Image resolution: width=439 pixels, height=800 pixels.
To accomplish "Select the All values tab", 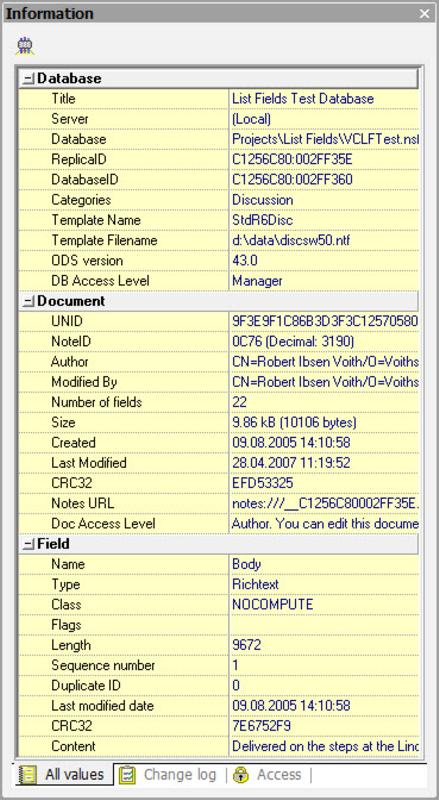I will pos(64,774).
